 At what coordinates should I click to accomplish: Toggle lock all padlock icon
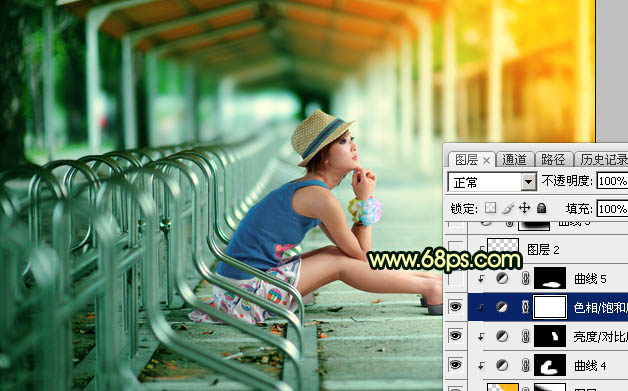pyautogui.click(x=541, y=208)
